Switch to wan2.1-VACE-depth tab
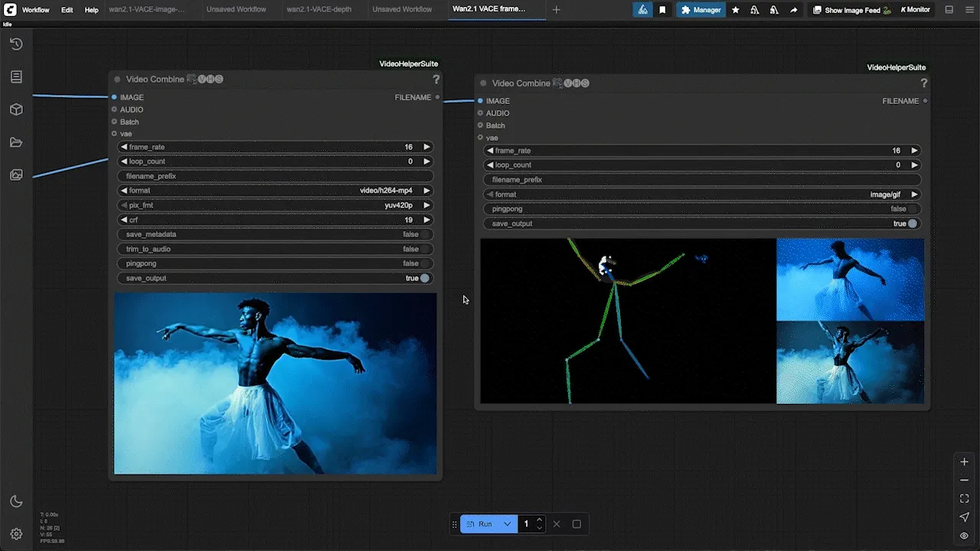 point(317,9)
